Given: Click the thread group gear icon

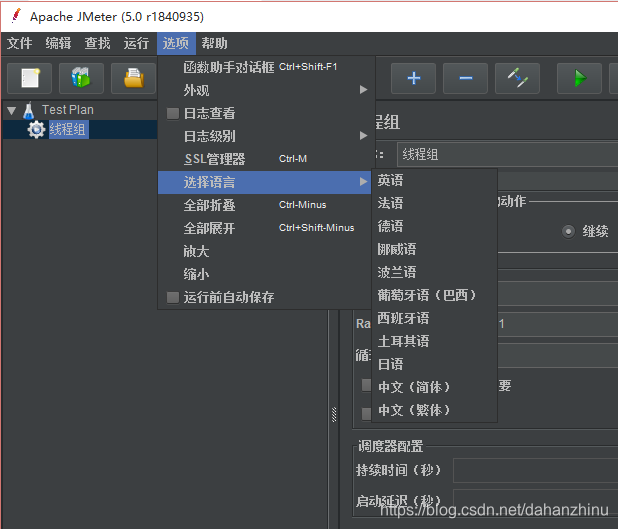Looking at the screenshot, I should [x=36, y=129].
